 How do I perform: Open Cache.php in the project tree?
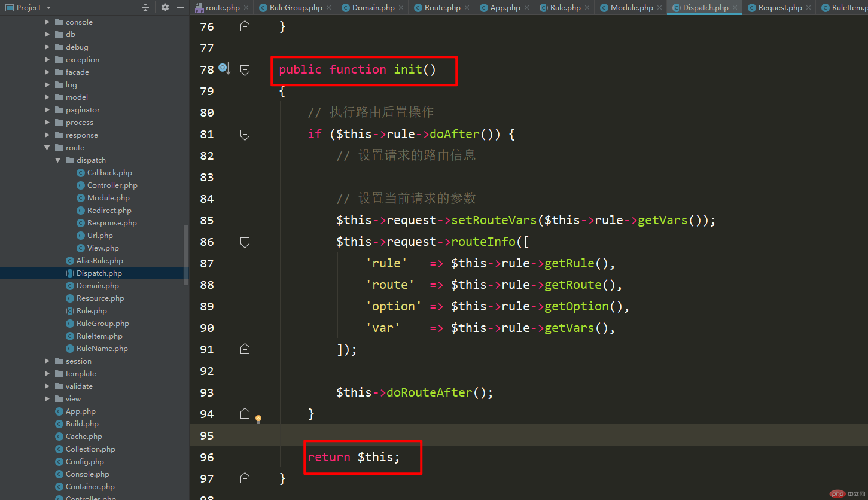coord(78,436)
